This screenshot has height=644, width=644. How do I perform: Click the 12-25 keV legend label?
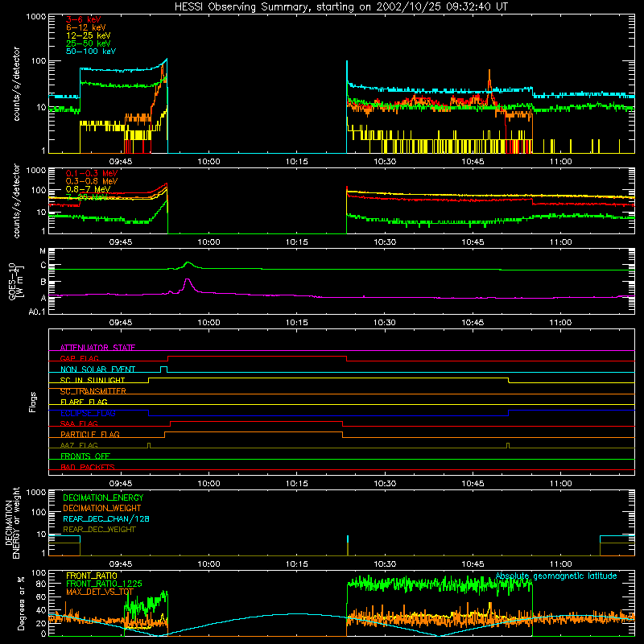[x=89, y=35]
